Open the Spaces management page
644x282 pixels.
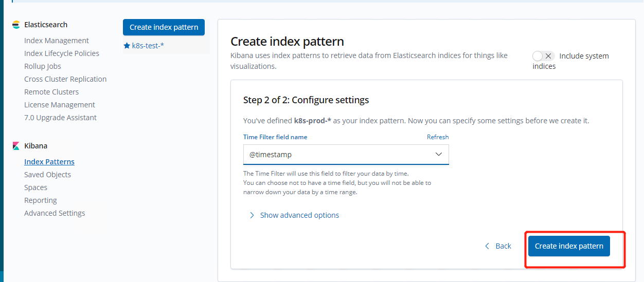35,187
